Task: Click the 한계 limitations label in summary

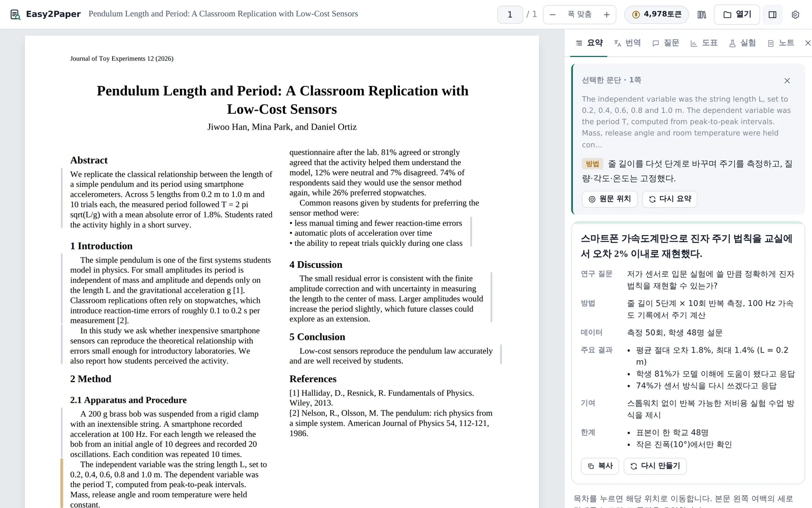Action: coord(588,433)
